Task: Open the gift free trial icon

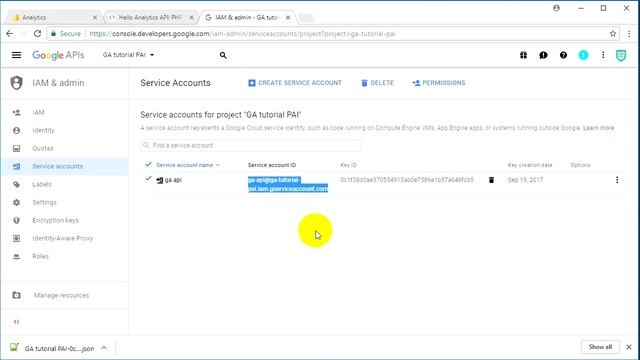Action: tap(523, 55)
